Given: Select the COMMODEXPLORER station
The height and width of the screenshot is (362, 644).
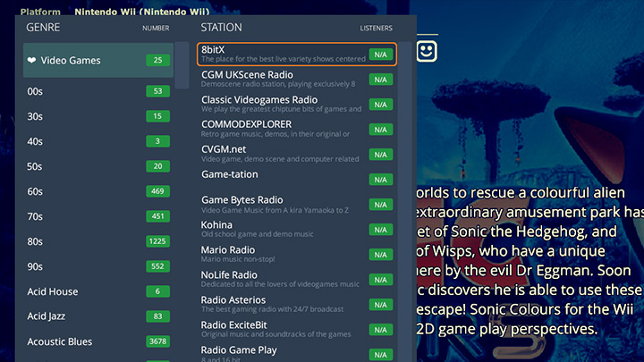Looking at the screenshot, I should tap(297, 130).
